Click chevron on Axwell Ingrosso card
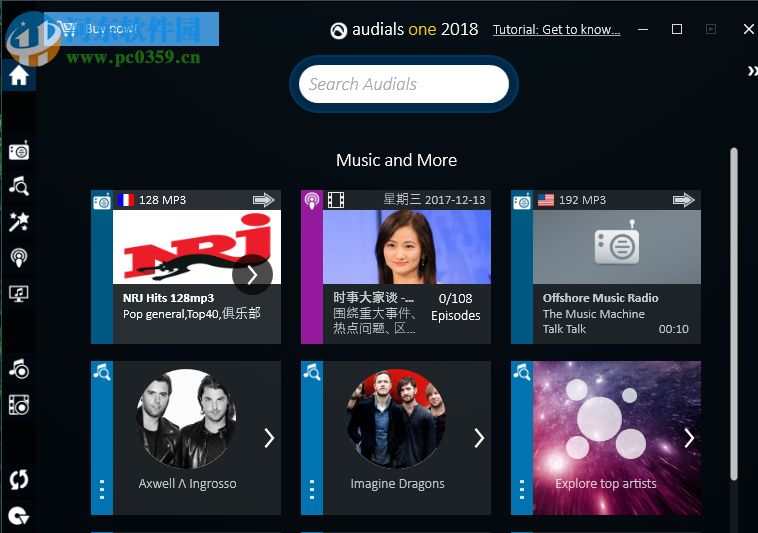The height and width of the screenshot is (533, 758). 269,438
